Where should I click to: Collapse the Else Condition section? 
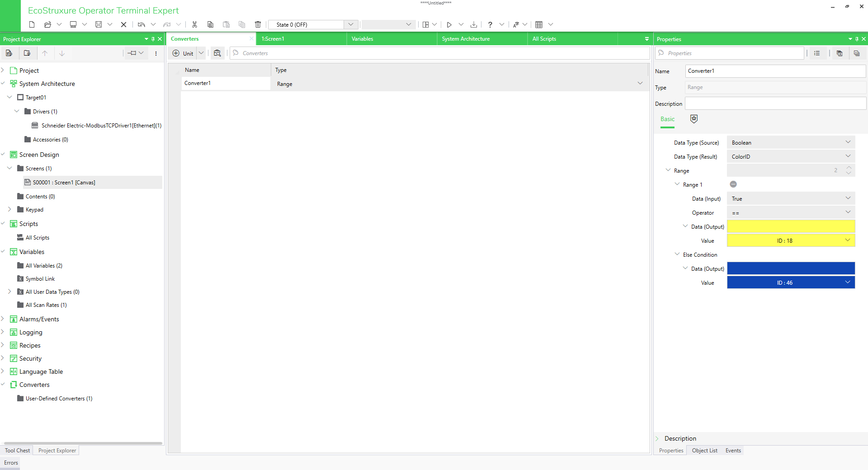[677, 254]
